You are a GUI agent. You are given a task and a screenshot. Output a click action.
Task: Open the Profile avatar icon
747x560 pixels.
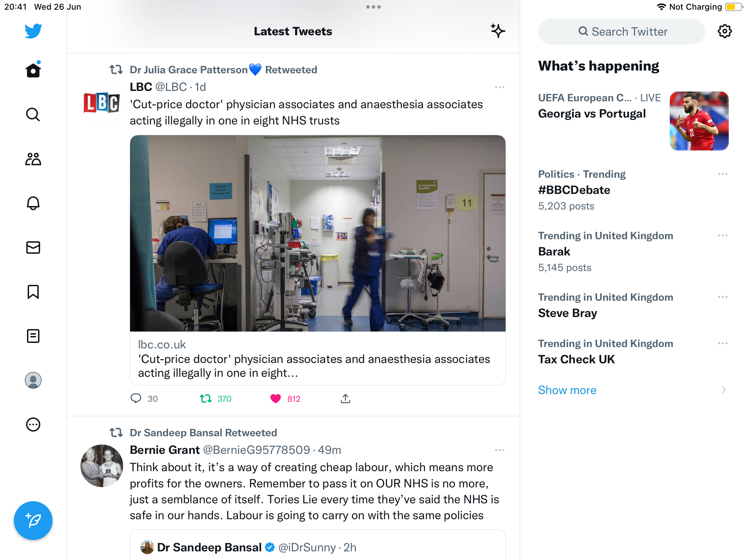(x=33, y=380)
